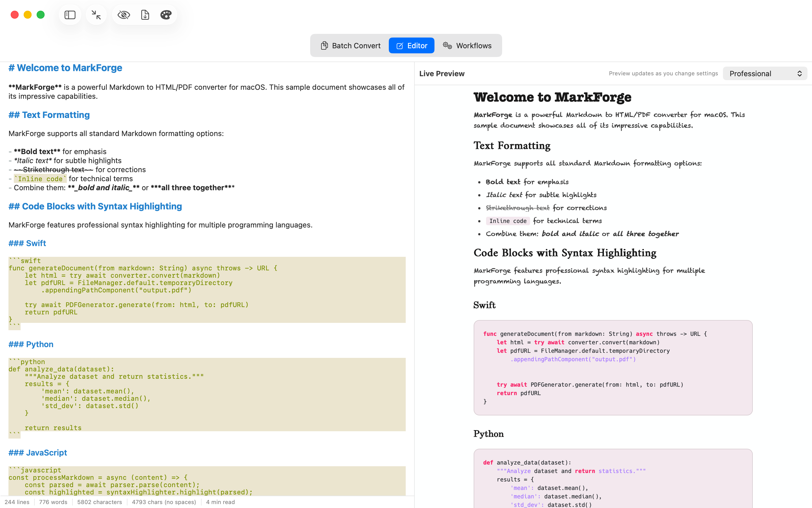Click the '`Inline code`' text in editor
The width and height of the screenshot is (812, 508).
pos(40,179)
